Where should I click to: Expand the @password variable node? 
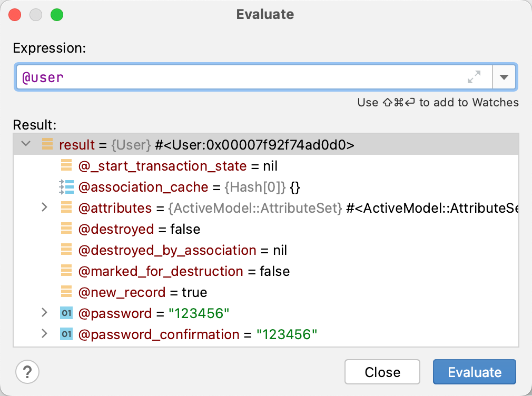coord(44,312)
